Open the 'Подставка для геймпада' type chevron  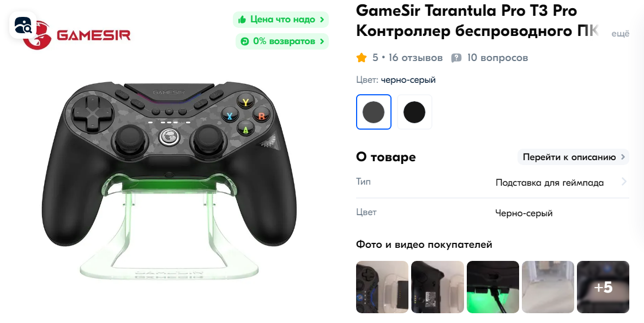[624, 181]
